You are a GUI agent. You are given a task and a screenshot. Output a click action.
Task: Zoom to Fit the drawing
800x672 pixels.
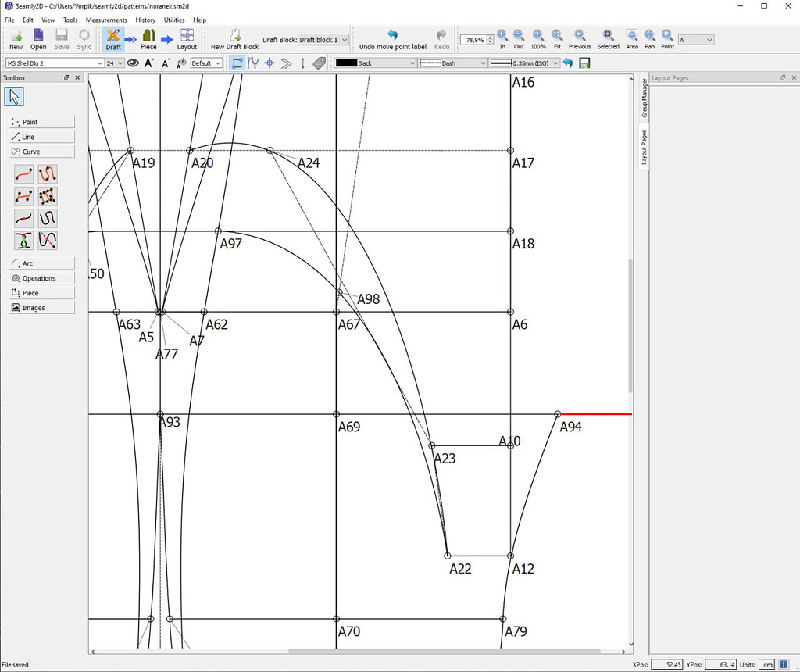coord(558,38)
